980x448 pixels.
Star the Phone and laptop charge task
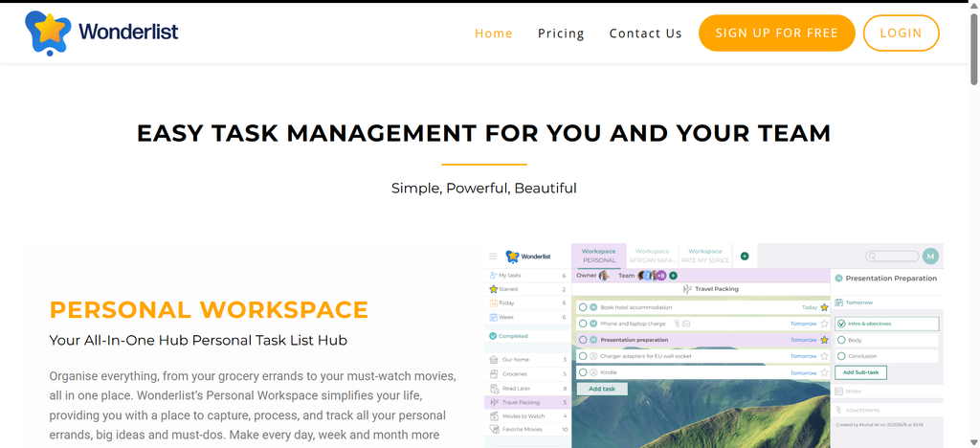[824, 324]
